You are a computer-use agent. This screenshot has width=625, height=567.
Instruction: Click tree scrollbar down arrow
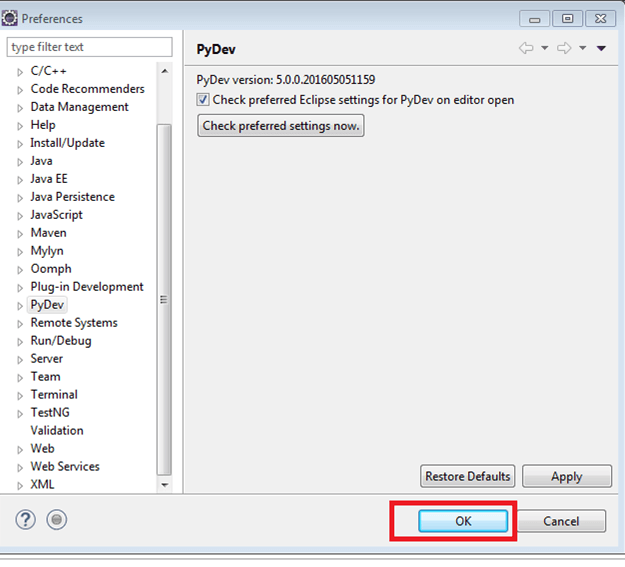tap(165, 485)
